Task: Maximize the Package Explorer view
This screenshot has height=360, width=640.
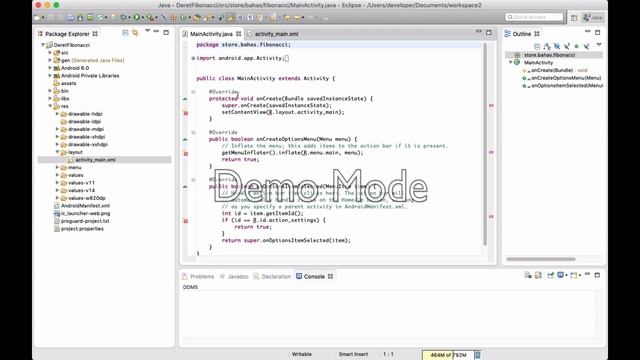Action: click(166, 32)
